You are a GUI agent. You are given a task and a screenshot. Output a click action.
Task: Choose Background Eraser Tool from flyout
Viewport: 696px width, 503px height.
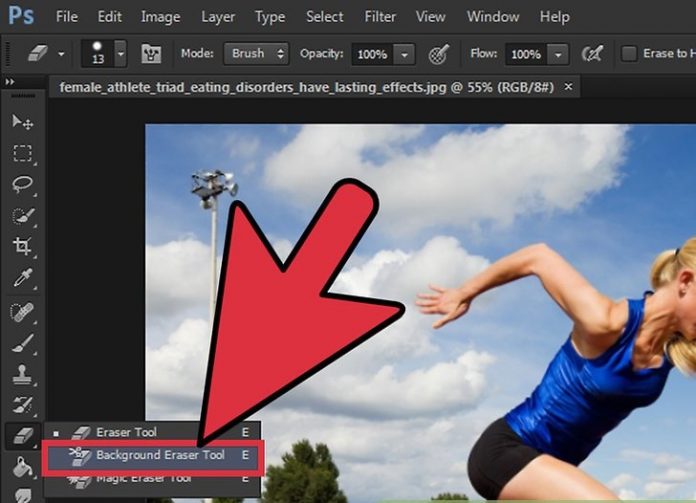[x=160, y=455]
